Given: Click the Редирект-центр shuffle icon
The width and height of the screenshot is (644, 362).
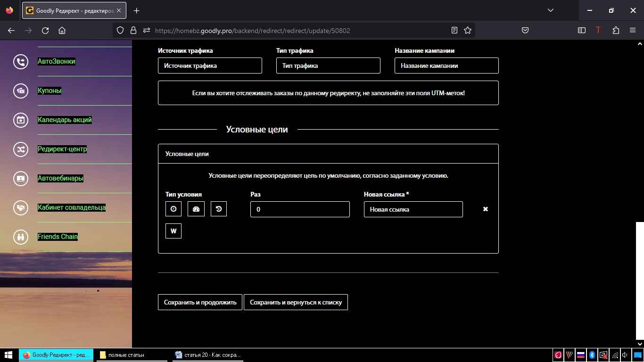Looking at the screenshot, I should 21,149.
